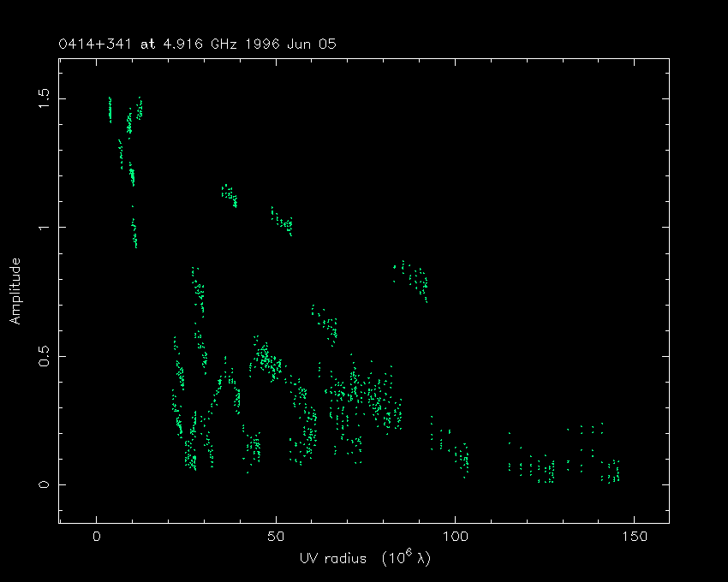Click the Amplitude y-axis label
728x582 pixels.
pos(15,291)
